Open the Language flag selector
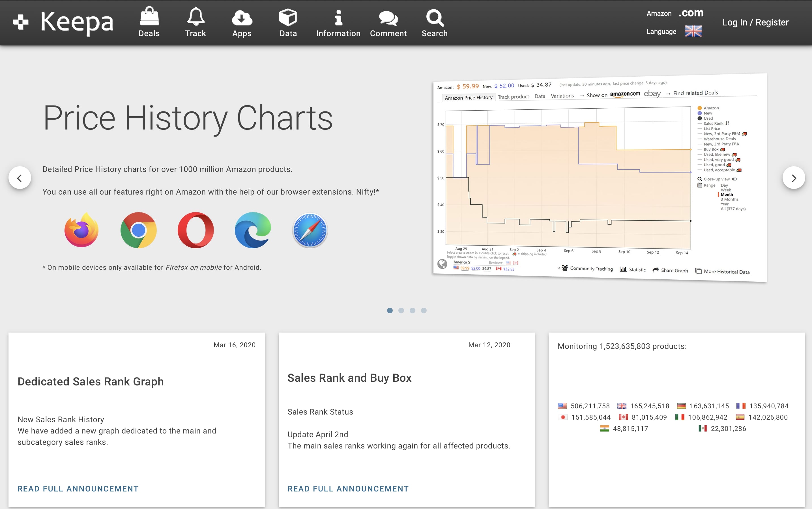Image resolution: width=812 pixels, height=509 pixels. (693, 31)
